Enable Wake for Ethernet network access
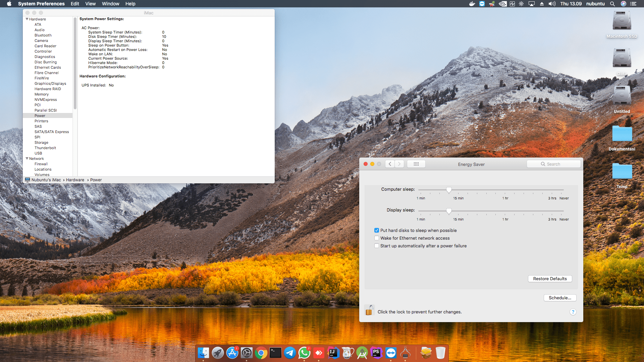The width and height of the screenshot is (644, 362). tap(377, 238)
